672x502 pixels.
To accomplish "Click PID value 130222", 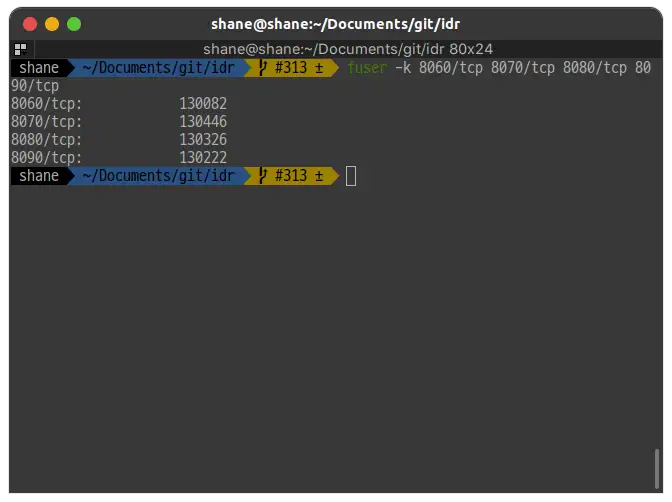I will point(203,157).
